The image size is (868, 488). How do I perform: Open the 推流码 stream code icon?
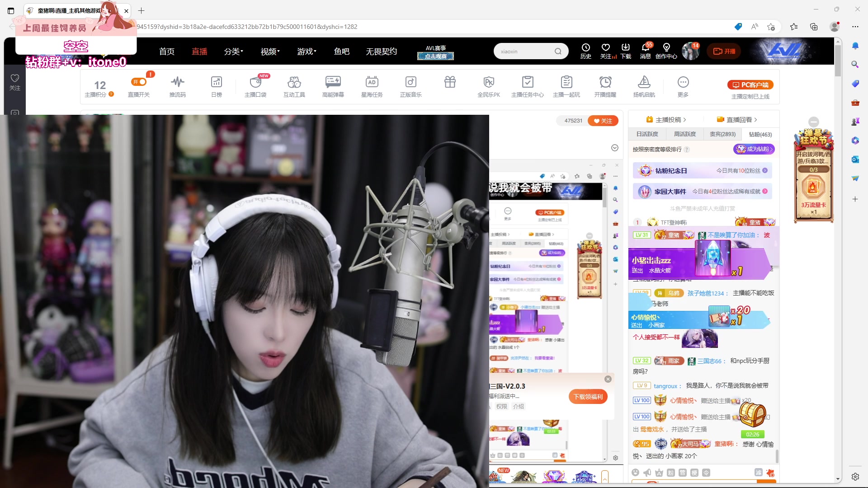(x=178, y=82)
